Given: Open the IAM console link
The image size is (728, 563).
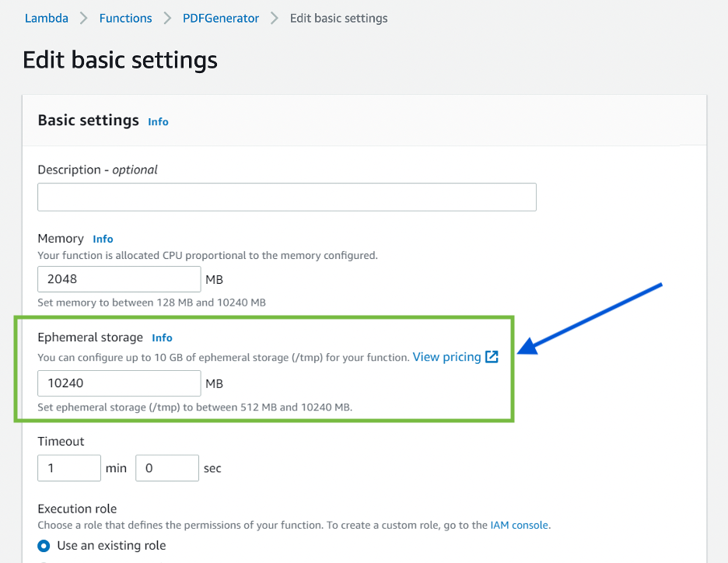Looking at the screenshot, I should coord(520,525).
